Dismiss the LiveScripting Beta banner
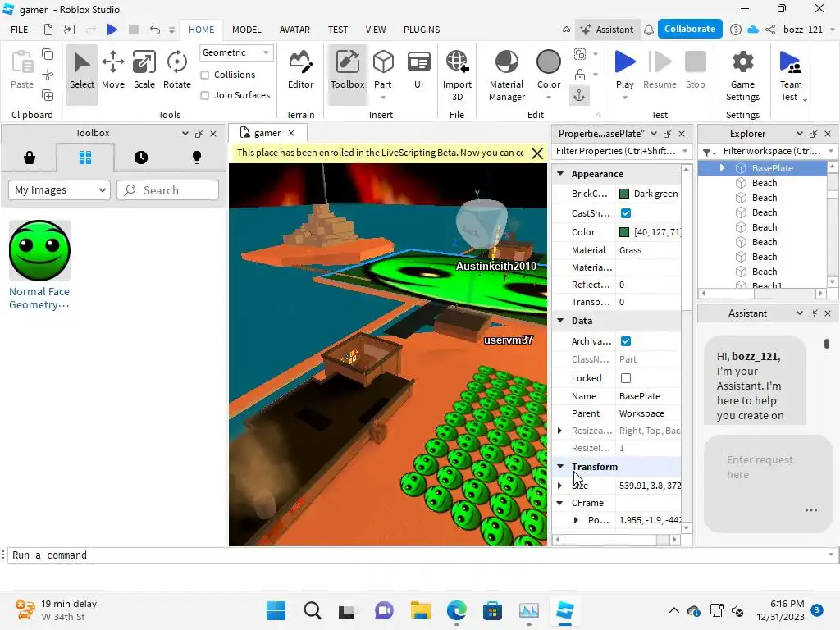 click(x=536, y=153)
